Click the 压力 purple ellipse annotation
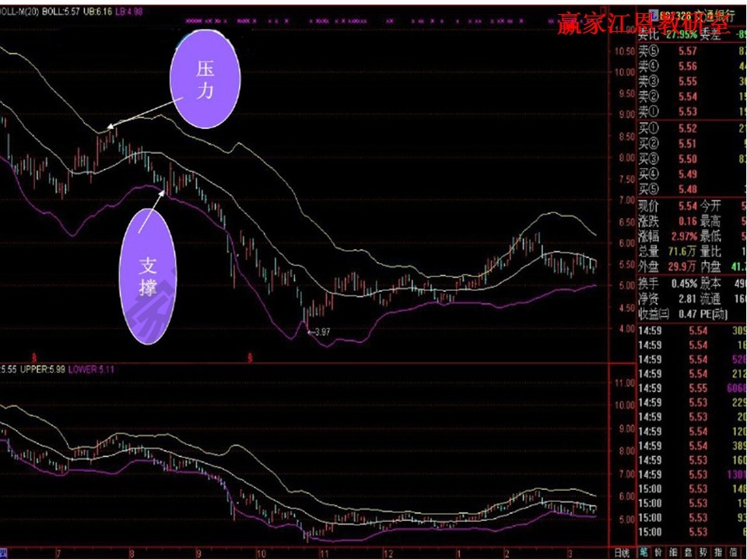 pyautogui.click(x=205, y=80)
